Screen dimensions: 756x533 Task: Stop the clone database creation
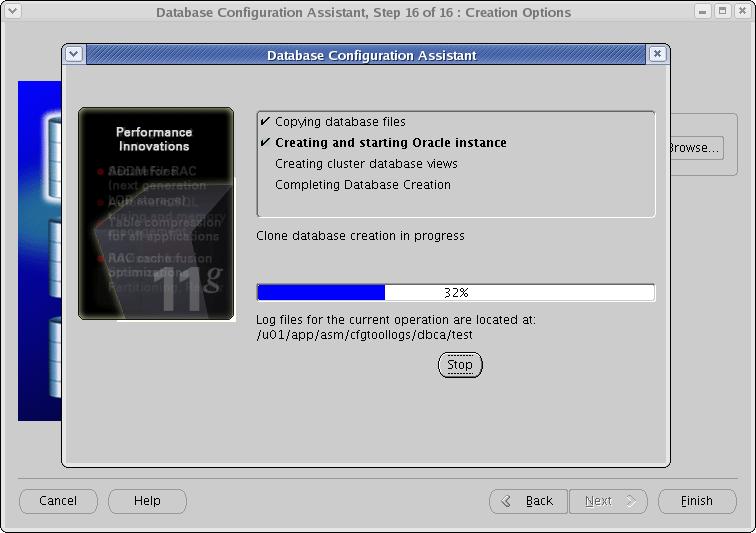pos(460,365)
